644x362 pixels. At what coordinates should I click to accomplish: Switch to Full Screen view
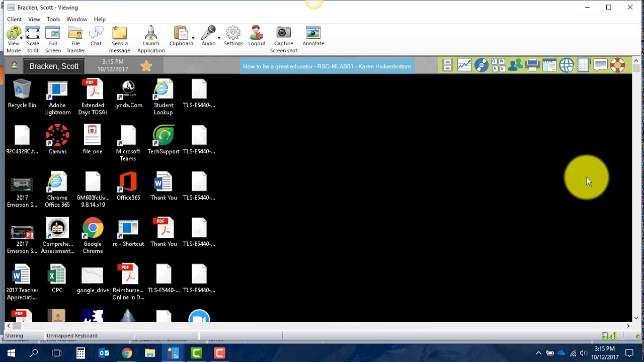click(x=53, y=40)
